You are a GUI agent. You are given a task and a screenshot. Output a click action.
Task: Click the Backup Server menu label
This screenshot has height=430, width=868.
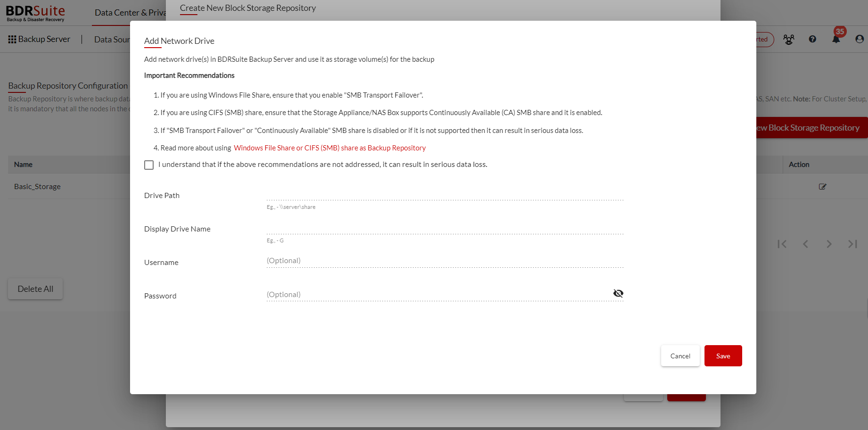click(x=44, y=39)
